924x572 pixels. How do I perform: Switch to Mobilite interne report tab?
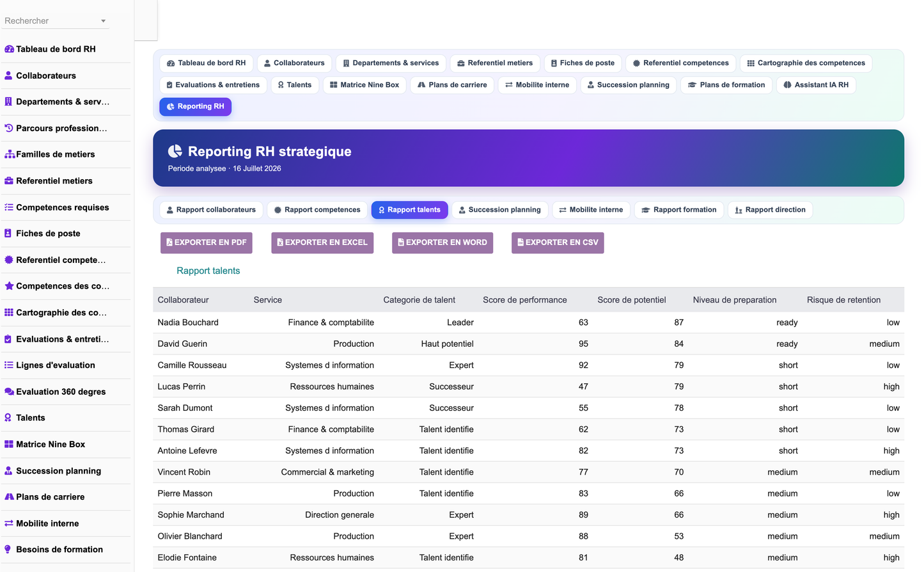[591, 210]
